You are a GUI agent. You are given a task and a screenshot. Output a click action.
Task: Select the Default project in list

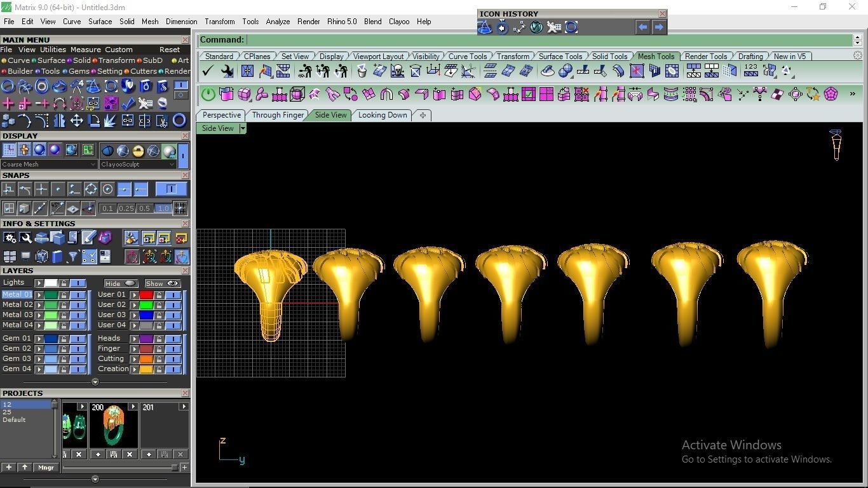click(x=14, y=420)
